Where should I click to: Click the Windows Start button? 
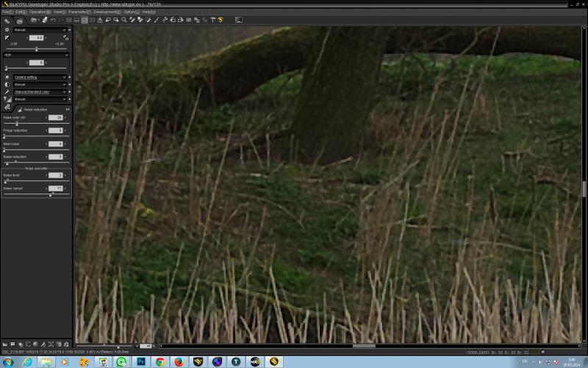pyautogui.click(x=7, y=361)
